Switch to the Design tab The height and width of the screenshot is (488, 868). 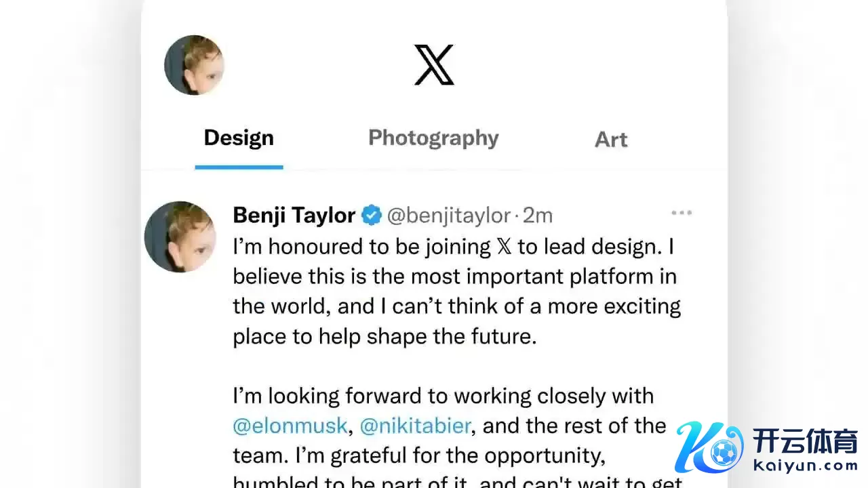(239, 138)
